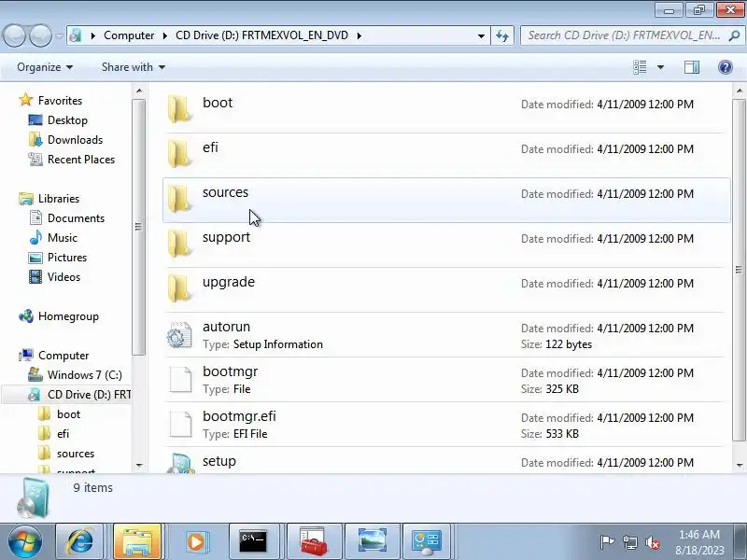
Task: Open the Share with menu
Action: [x=134, y=67]
